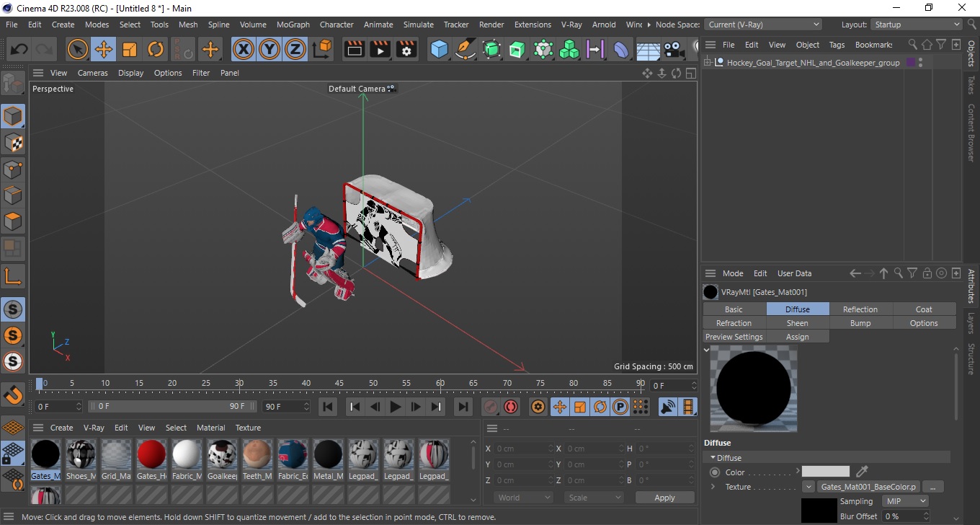The image size is (980, 525).
Task: Open the spline Pen tool
Action: [465, 49]
